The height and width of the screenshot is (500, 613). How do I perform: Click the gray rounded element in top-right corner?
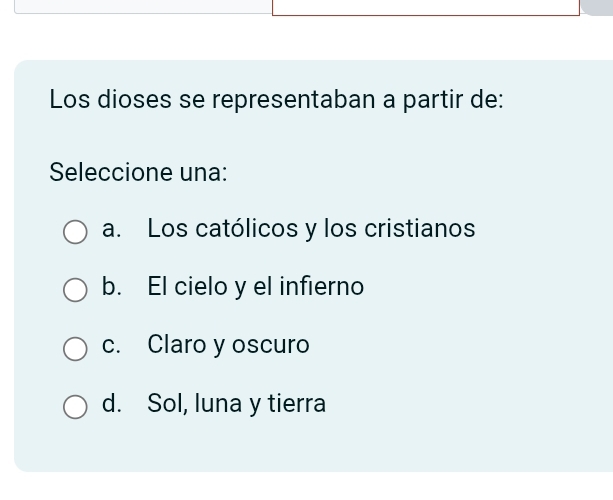[x=597, y=6]
